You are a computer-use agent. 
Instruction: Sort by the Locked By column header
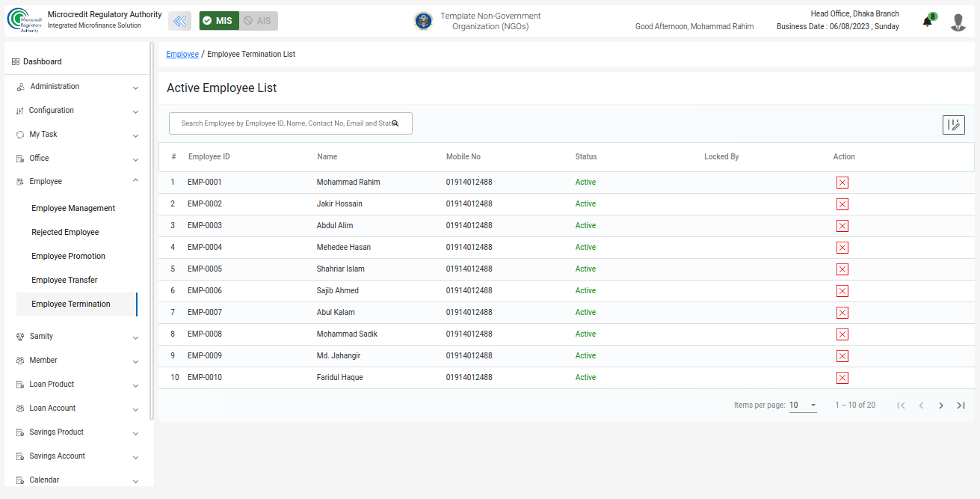(x=721, y=157)
